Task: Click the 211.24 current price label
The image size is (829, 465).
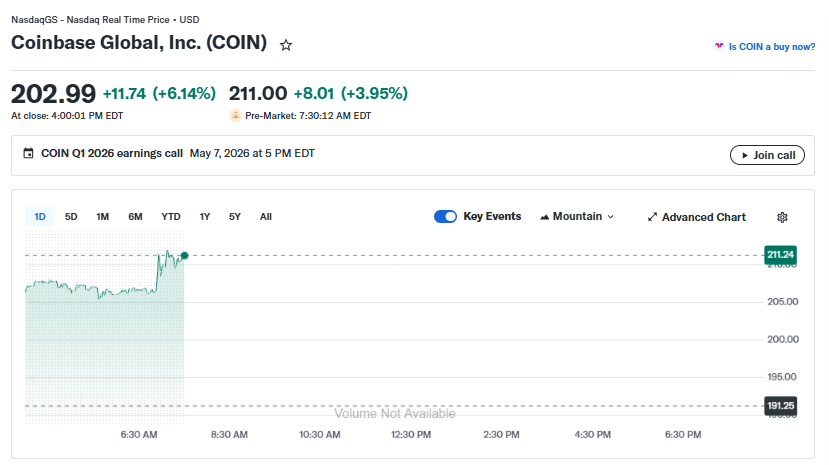Action: [x=780, y=255]
